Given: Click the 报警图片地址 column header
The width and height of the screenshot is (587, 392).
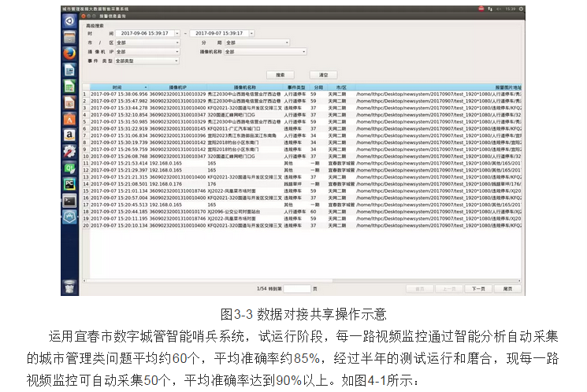Looking at the screenshot, I should [438, 87].
